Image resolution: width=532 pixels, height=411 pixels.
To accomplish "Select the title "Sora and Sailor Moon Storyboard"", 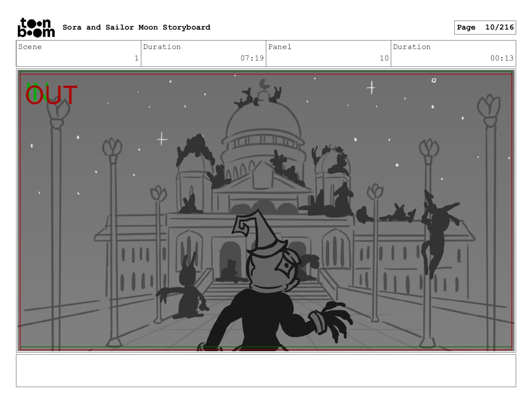I will (136, 27).
